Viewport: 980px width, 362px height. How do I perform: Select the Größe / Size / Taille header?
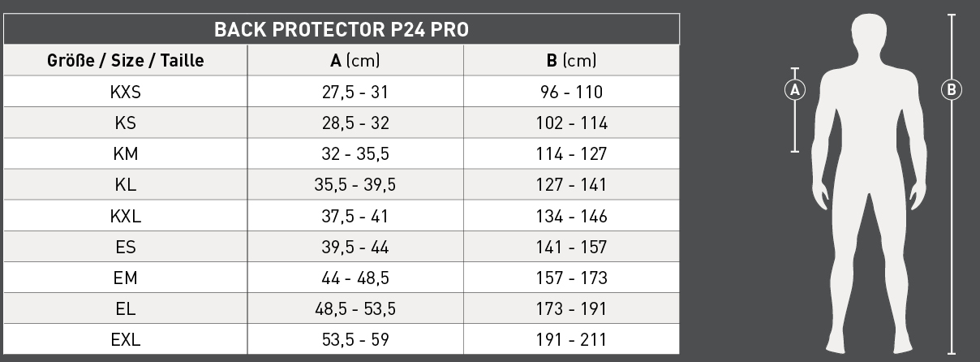[x=125, y=60]
